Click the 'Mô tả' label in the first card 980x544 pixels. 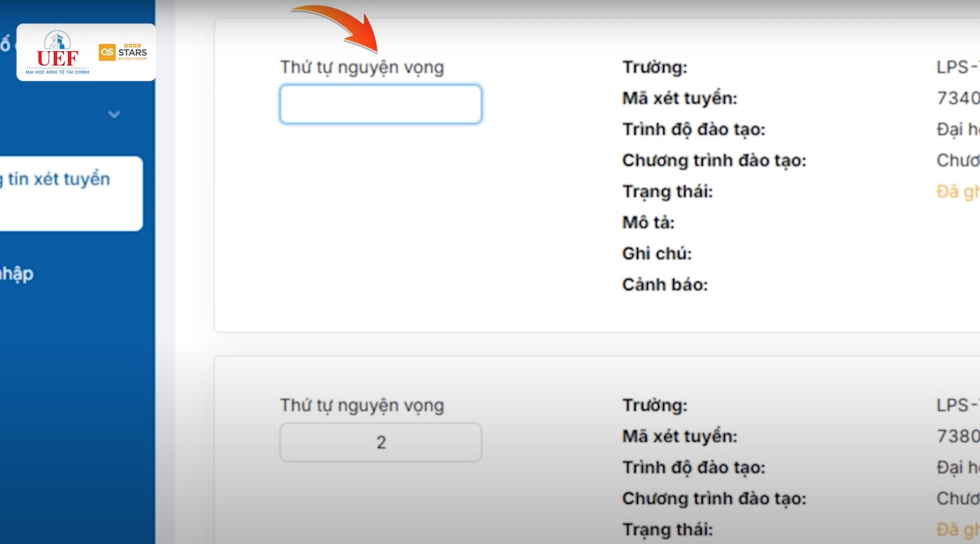[x=648, y=223]
